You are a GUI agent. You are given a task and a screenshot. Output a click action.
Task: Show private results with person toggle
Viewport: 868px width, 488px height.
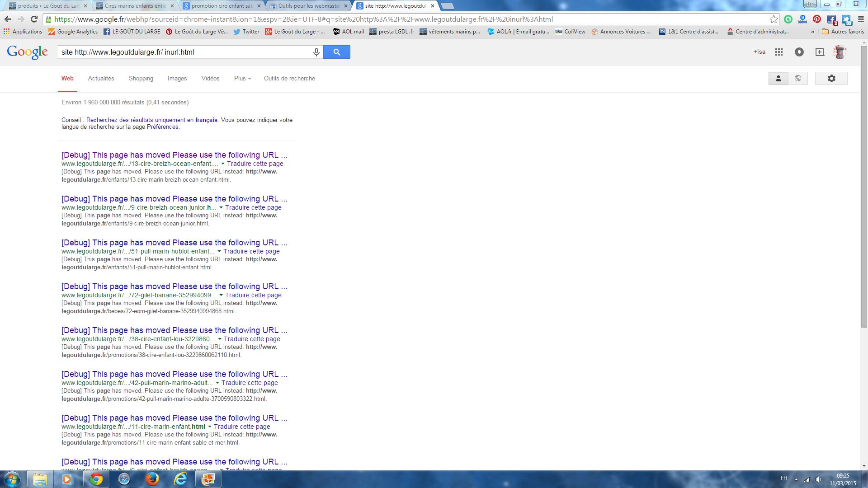(x=778, y=78)
